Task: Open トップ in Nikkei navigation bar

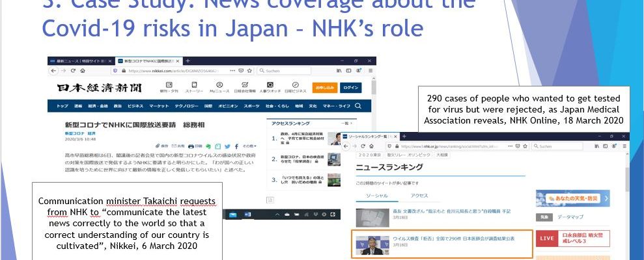Action: 62,106
